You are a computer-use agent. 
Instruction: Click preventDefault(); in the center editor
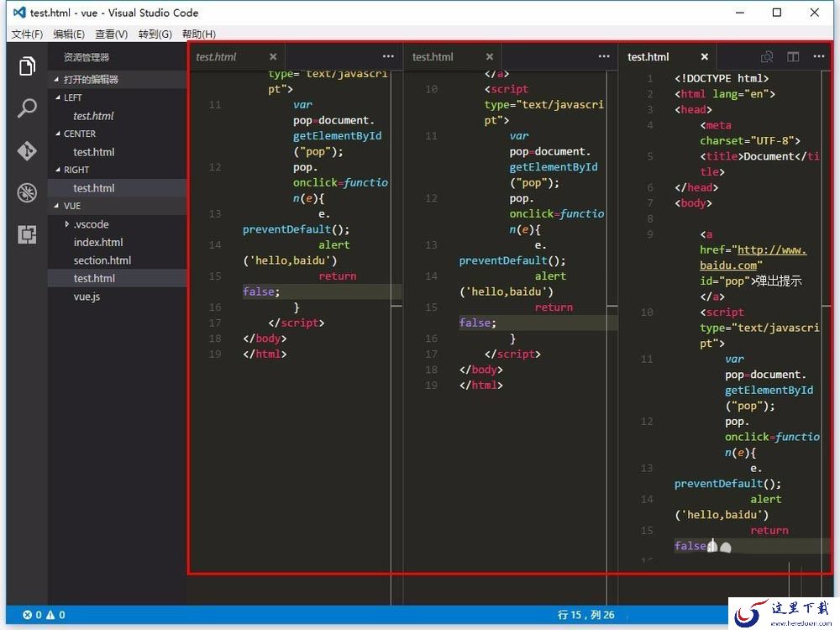pos(512,260)
